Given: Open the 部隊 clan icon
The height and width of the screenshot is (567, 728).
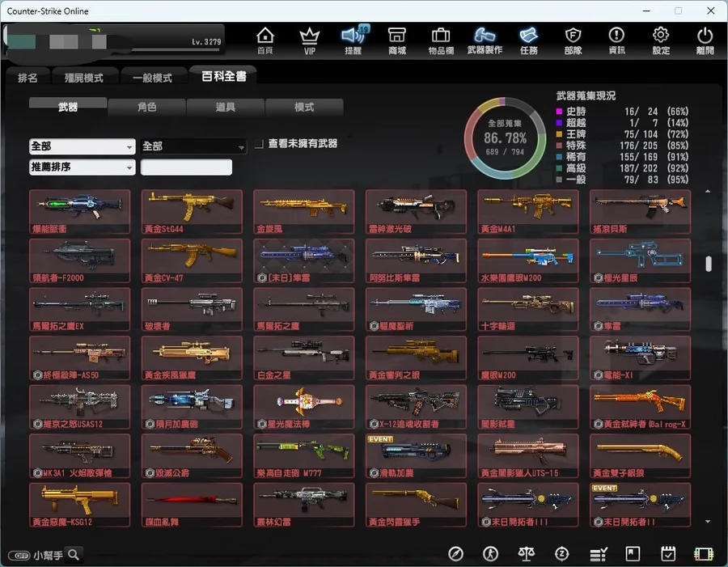Looking at the screenshot, I should 573,40.
